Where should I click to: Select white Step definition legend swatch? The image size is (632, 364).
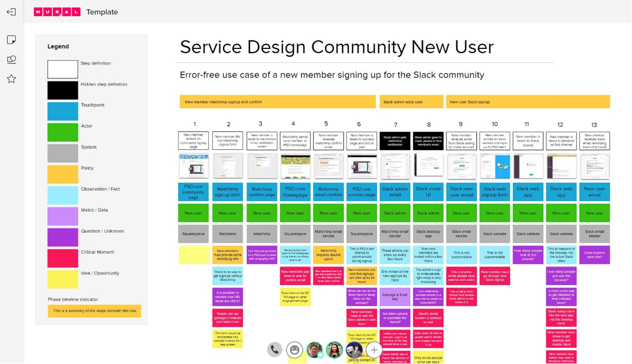coord(63,69)
